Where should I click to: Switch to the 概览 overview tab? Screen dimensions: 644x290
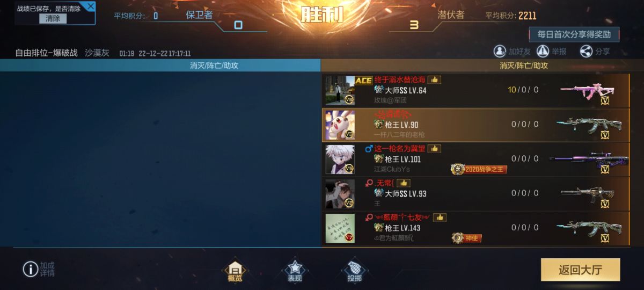[235, 271]
